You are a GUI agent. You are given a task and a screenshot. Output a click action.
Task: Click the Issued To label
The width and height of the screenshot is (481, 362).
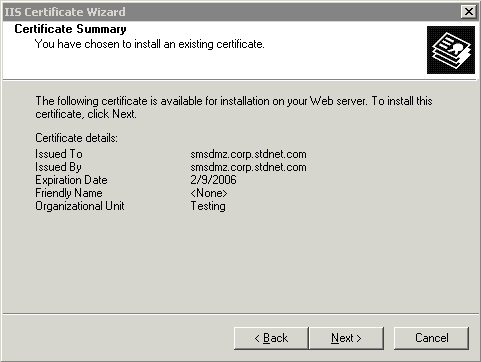(59, 154)
